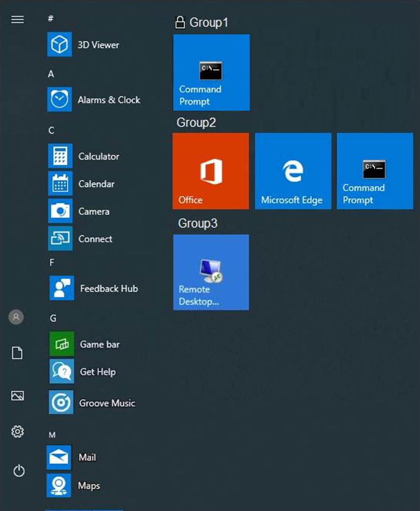This screenshot has height=511, width=420.
Task: Open the Connect app
Action: click(60, 238)
